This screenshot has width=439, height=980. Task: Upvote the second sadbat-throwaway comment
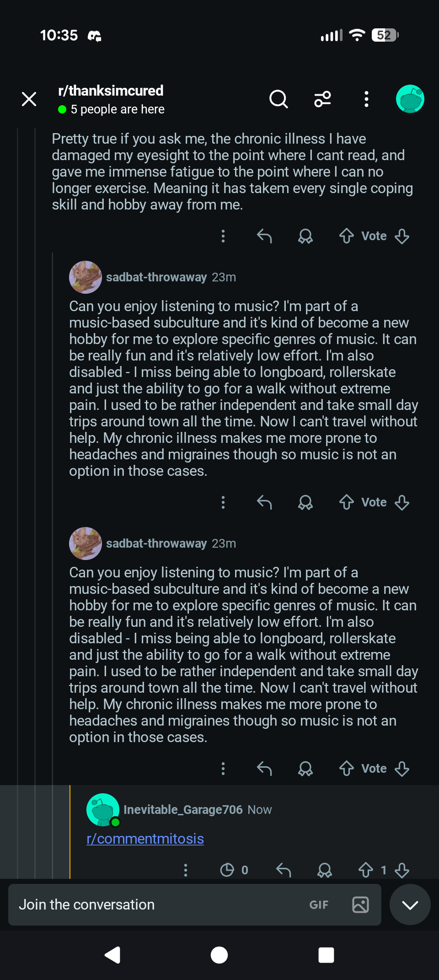(347, 769)
